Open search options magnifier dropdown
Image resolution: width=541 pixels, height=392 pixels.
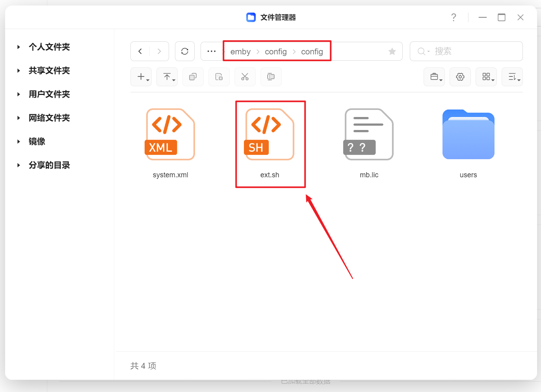[x=423, y=51]
